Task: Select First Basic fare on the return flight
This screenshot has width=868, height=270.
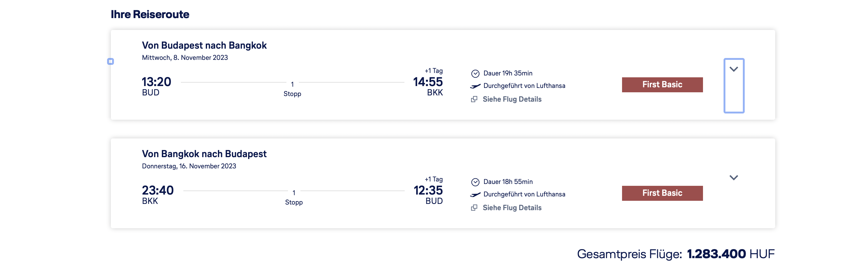Action: pyautogui.click(x=662, y=193)
